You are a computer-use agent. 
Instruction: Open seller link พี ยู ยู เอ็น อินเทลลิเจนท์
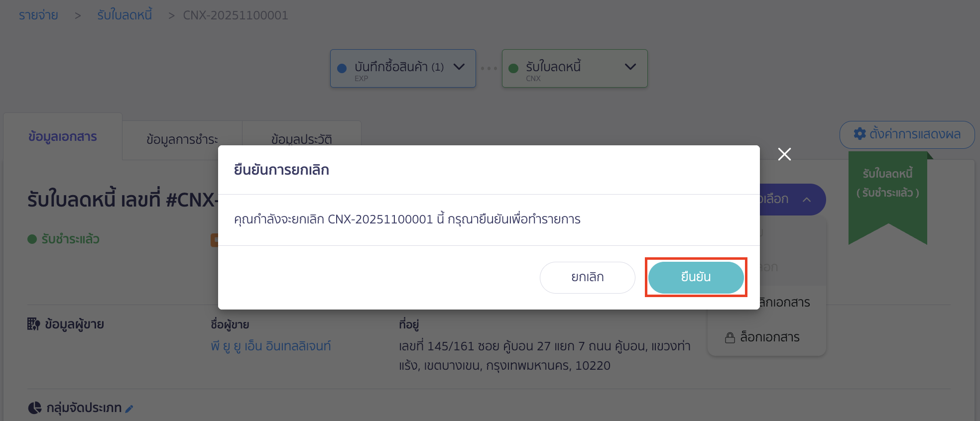(271, 346)
